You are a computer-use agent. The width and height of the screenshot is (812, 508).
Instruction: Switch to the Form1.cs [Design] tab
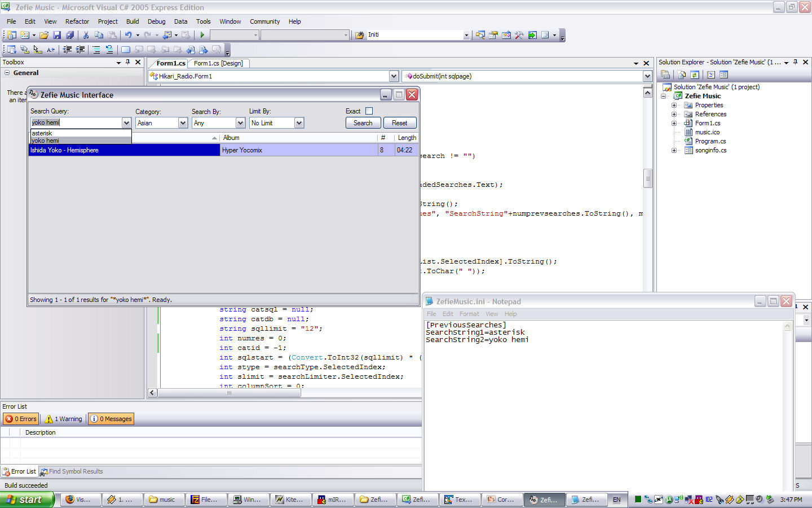[218, 63]
